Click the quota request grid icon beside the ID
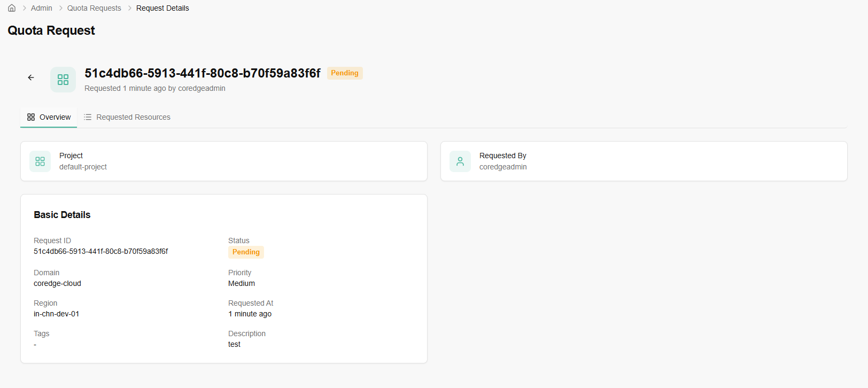 [63, 80]
